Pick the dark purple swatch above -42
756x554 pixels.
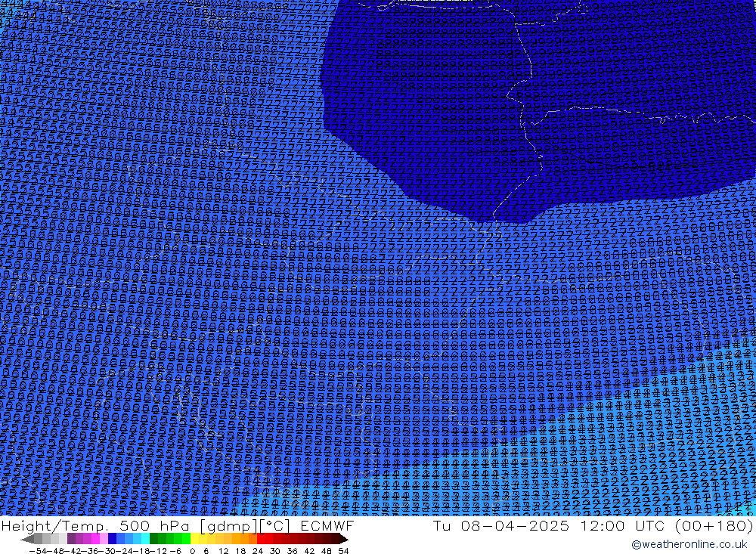click(x=71, y=539)
